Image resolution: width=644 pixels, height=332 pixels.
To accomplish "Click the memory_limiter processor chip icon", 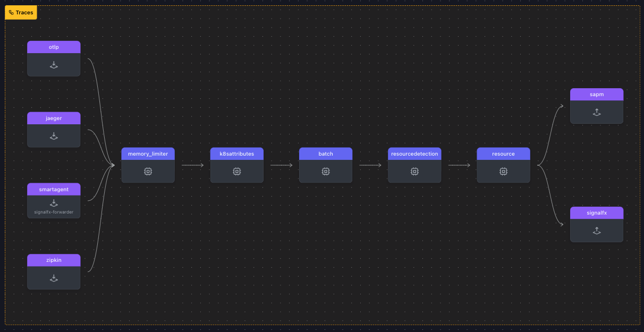I will coord(148,172).
